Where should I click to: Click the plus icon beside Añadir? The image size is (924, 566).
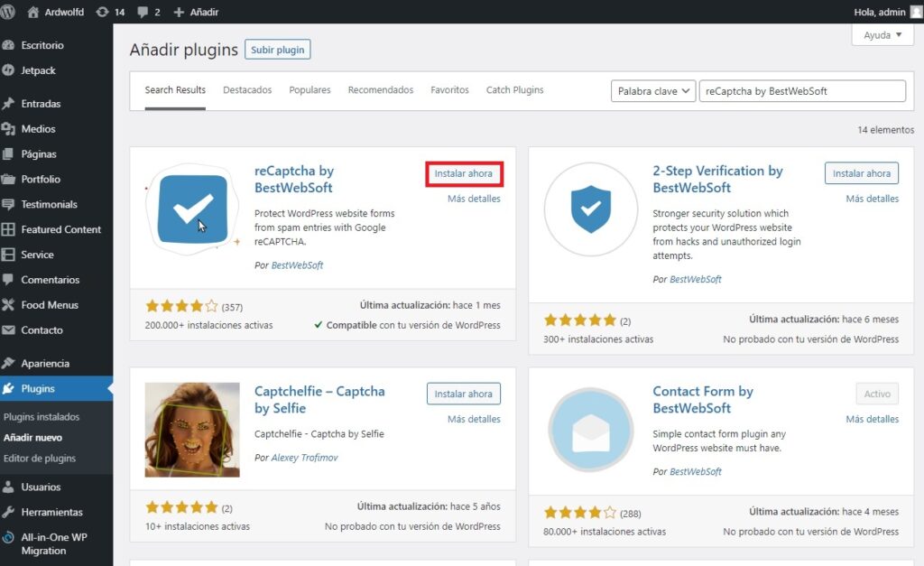pos(180,12)
